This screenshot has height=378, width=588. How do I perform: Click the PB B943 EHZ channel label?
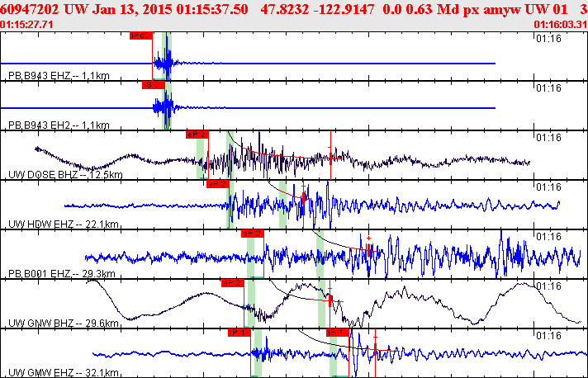pyautogui.click(x=59, y=76)
